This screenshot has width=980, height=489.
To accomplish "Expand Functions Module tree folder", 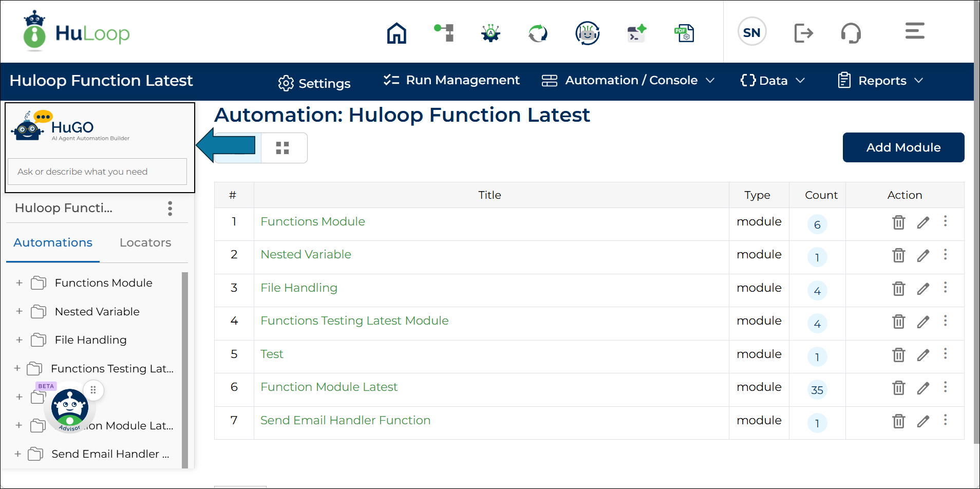I will tap(19, 283).
